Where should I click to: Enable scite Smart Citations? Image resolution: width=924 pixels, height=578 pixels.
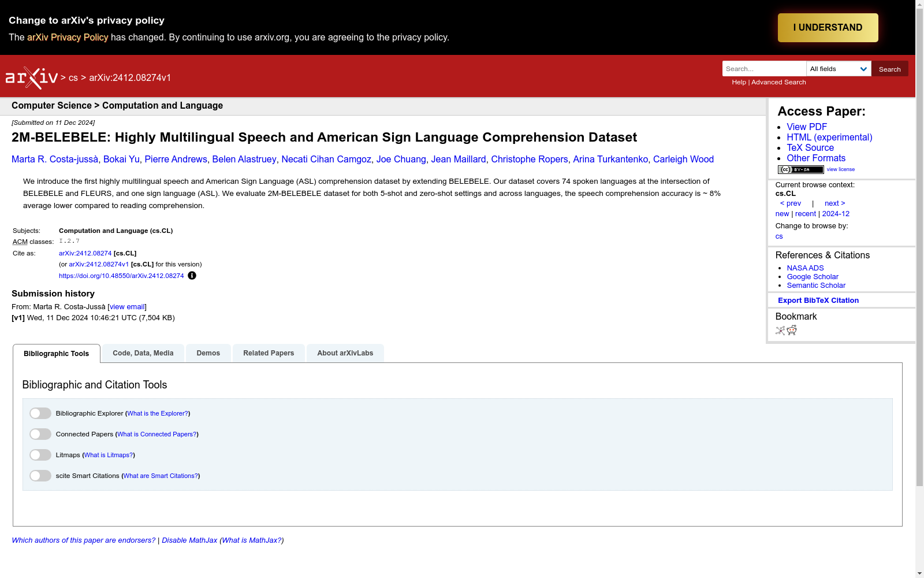(x=40, y=475)
